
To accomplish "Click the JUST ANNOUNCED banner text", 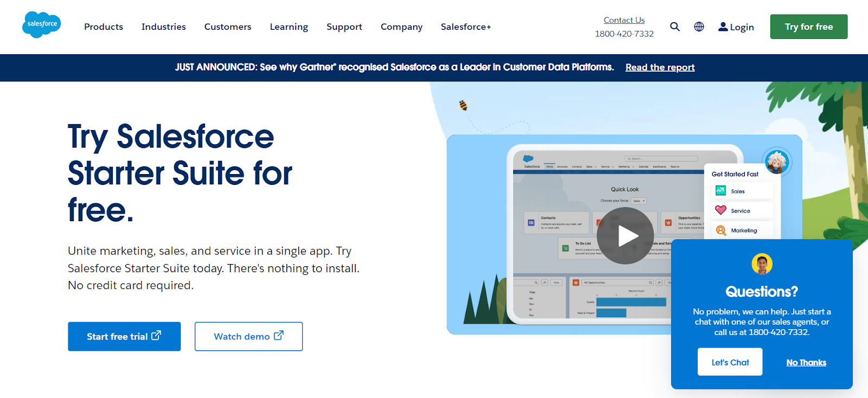I will click(394, 67).
